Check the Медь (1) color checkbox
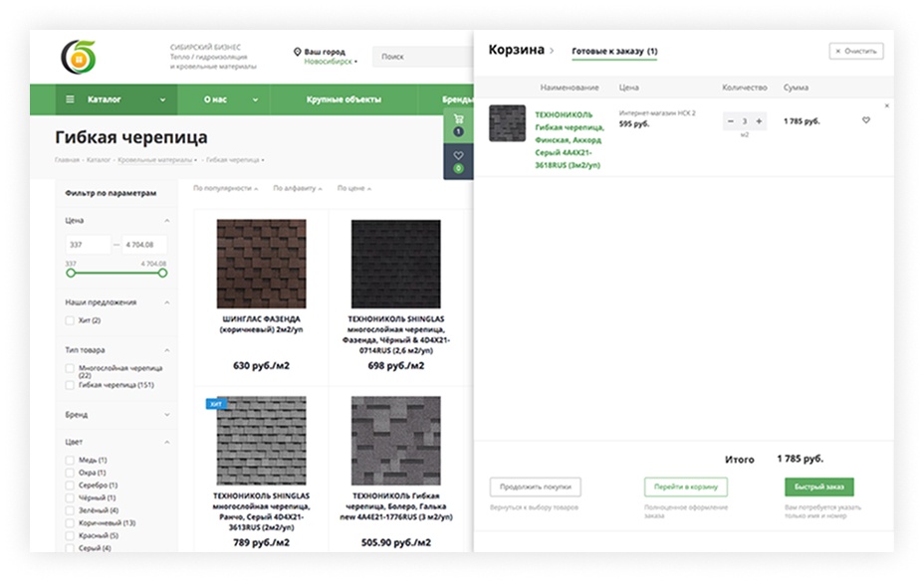 pyautogui.click(x=70, y=460)
